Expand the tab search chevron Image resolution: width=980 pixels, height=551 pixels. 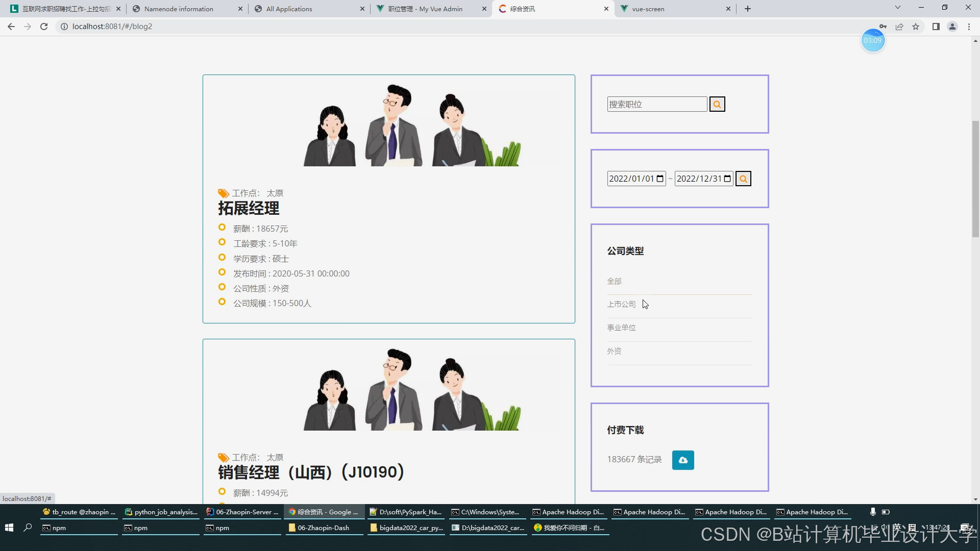(x=898, y=8)
